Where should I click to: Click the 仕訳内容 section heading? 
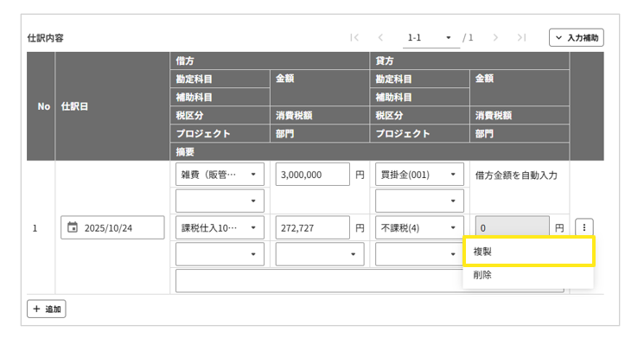coord(45,38)
